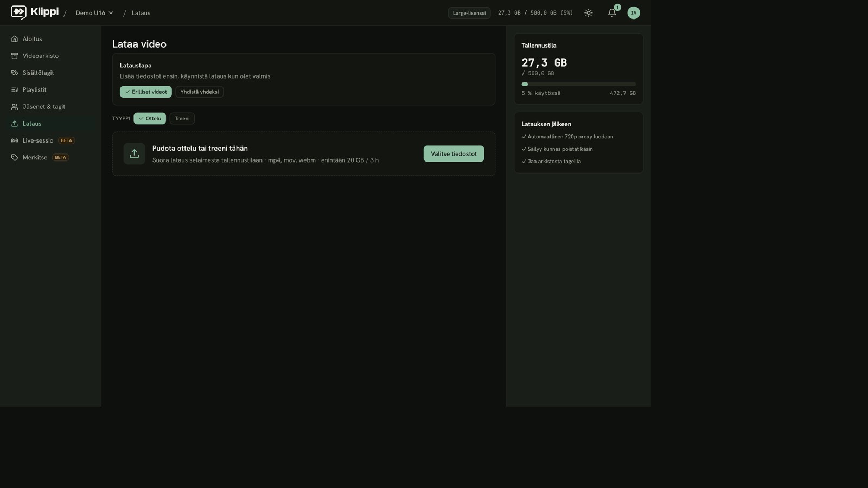This screenshot has height=488, width=868.
Task: Click the upload icon in the drop zone
Action: point(134,153)
